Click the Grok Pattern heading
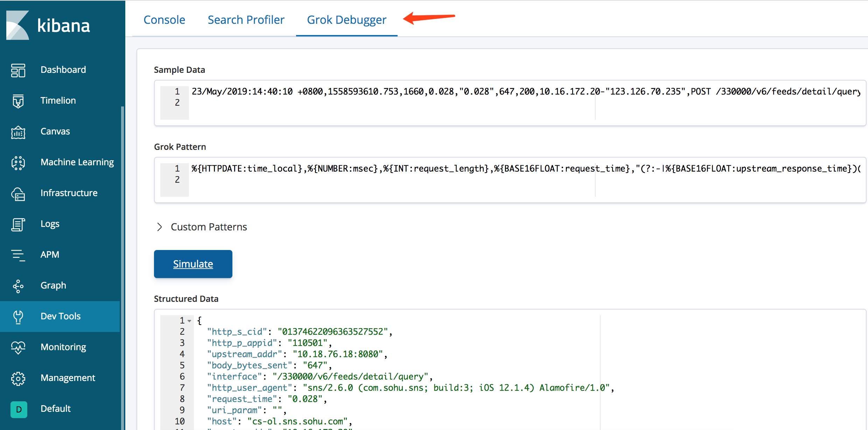 (180, 147)
